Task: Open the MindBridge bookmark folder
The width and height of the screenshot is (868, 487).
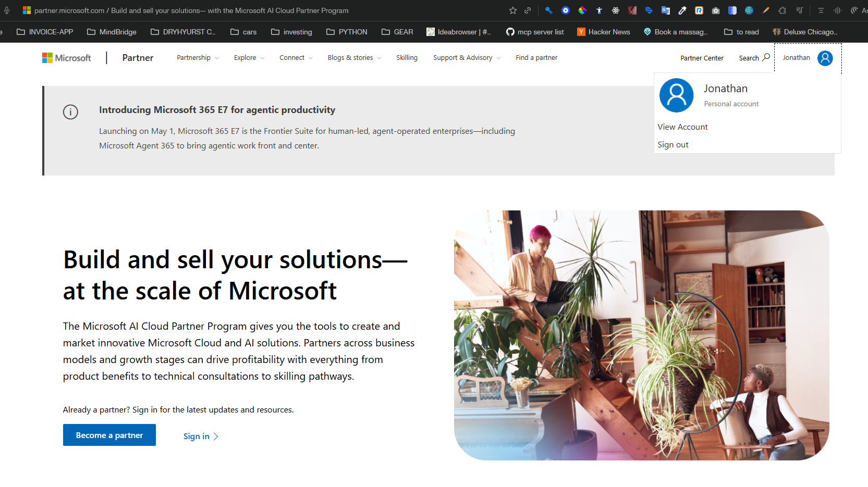Action: point(112,32)
